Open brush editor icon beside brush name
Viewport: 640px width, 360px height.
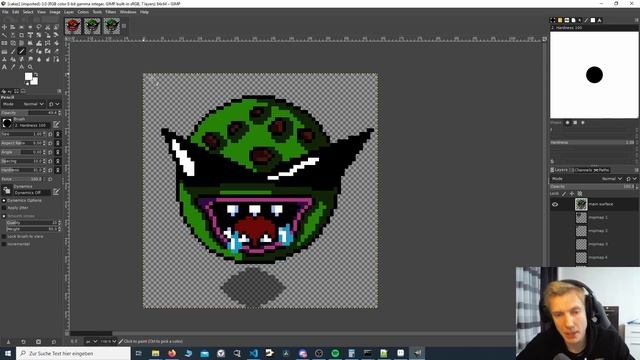point(56,124)
